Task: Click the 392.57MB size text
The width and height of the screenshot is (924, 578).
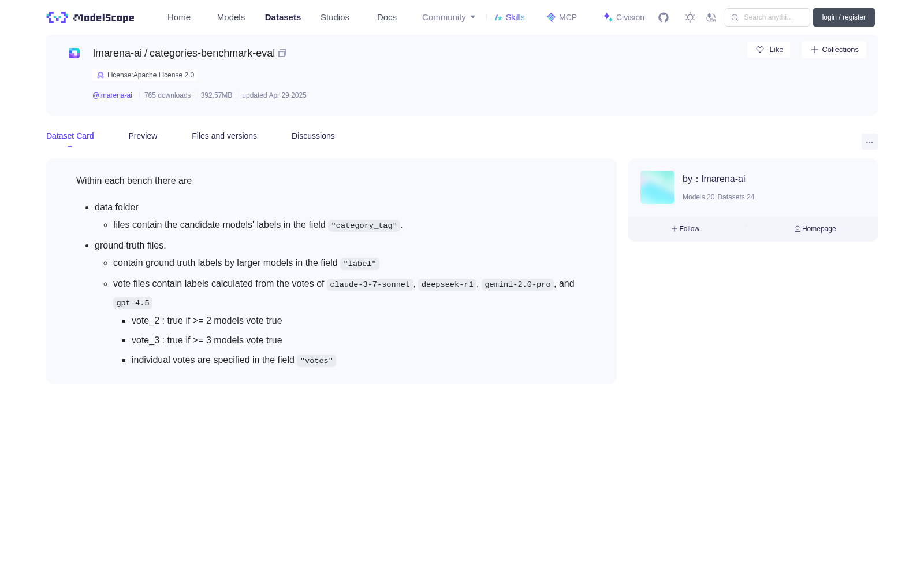Action: pos(217,95)
